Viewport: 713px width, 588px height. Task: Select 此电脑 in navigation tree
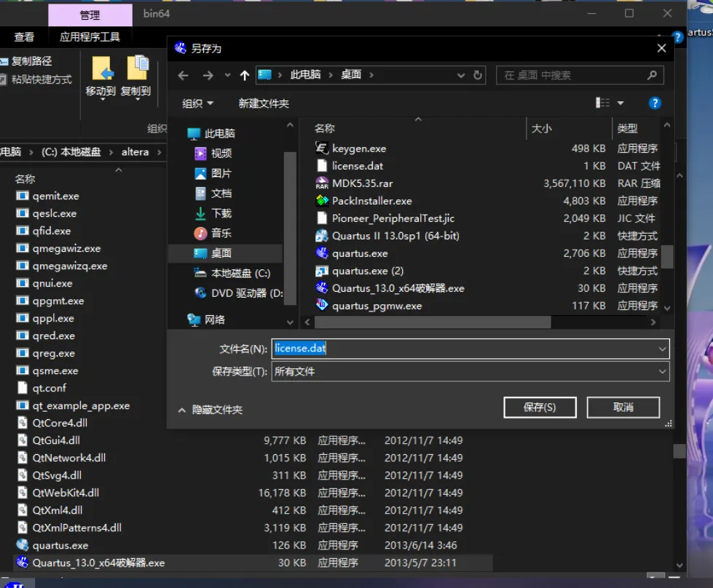point(211,134)
